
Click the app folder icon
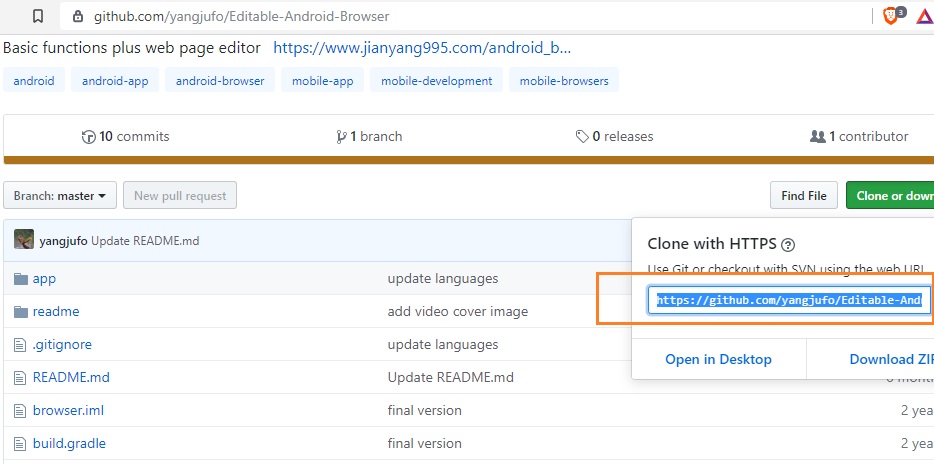click(21, 278)
